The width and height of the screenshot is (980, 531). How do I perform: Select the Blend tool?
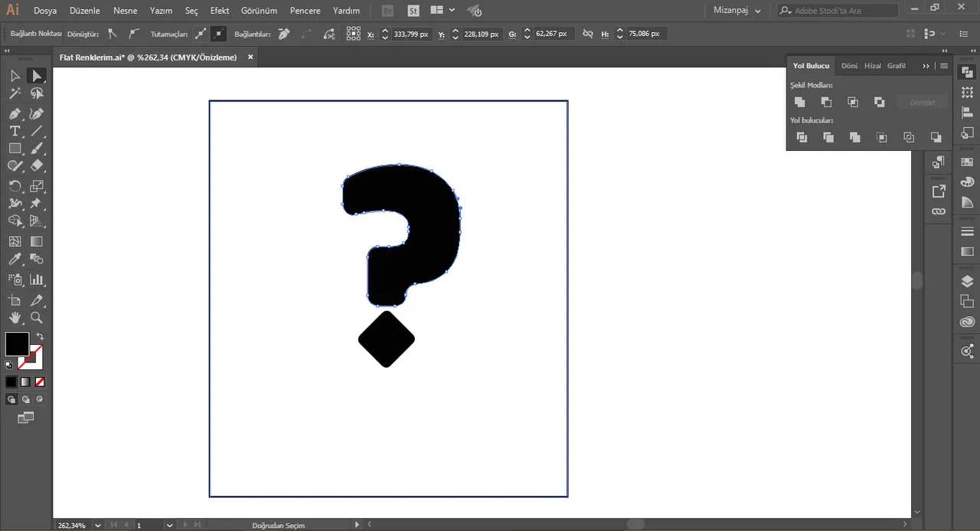(x=37, y=260)
